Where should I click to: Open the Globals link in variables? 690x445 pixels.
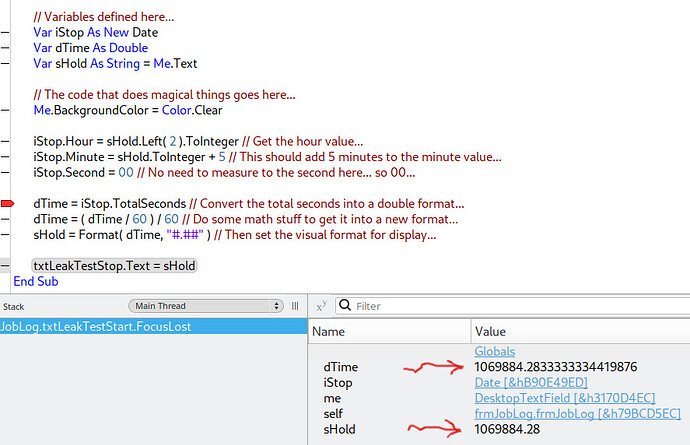[x=494, y=351]
